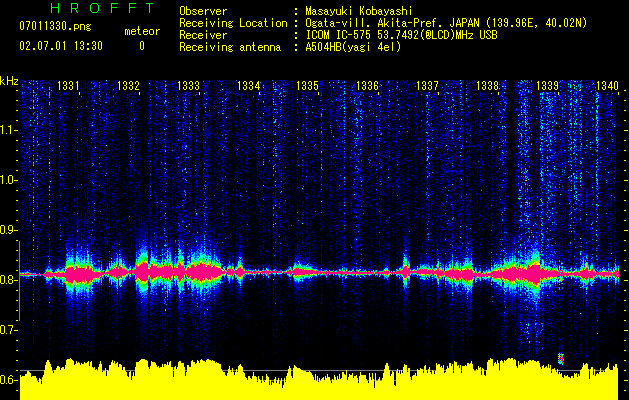Click the observer name Masayuki Kobayashi

click(359, 12)
